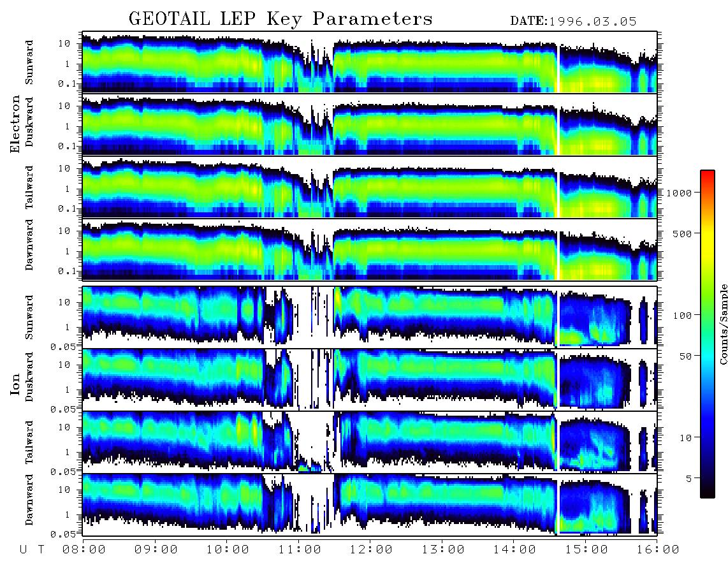Click the 14:00 time tick label
The image size is (728, 561).
pos(514,550)
